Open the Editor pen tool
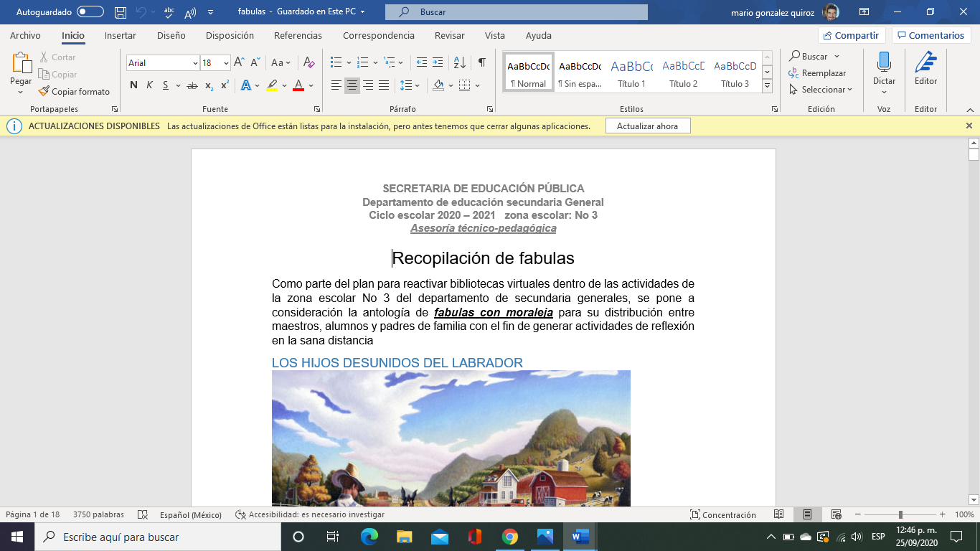Screen dimensions: 980x551 coord(925,70)
